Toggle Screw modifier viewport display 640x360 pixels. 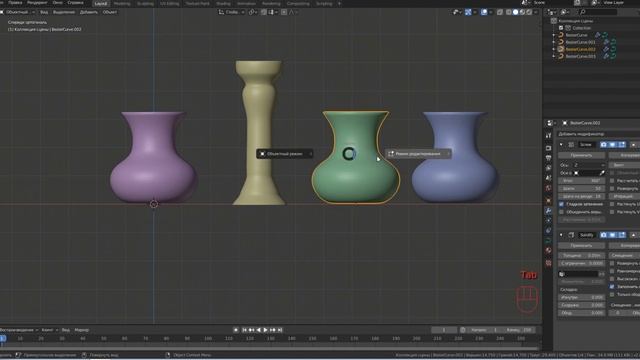[x=613, y=144]
